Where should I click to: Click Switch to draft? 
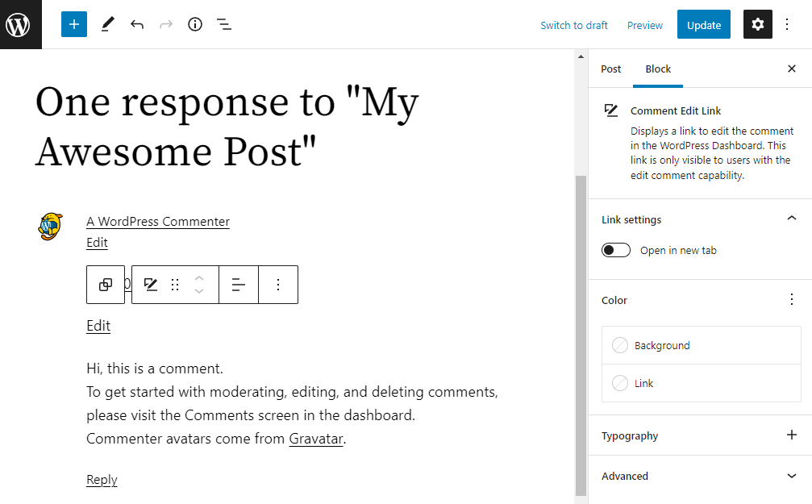[574, 25]
